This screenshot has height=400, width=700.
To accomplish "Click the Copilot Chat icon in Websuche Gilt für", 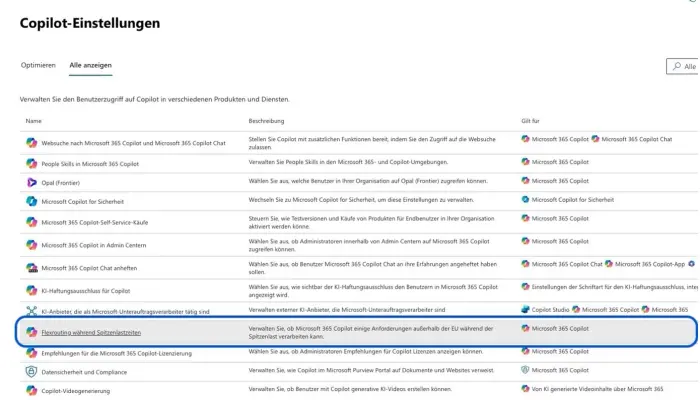I will pos(595,139).
